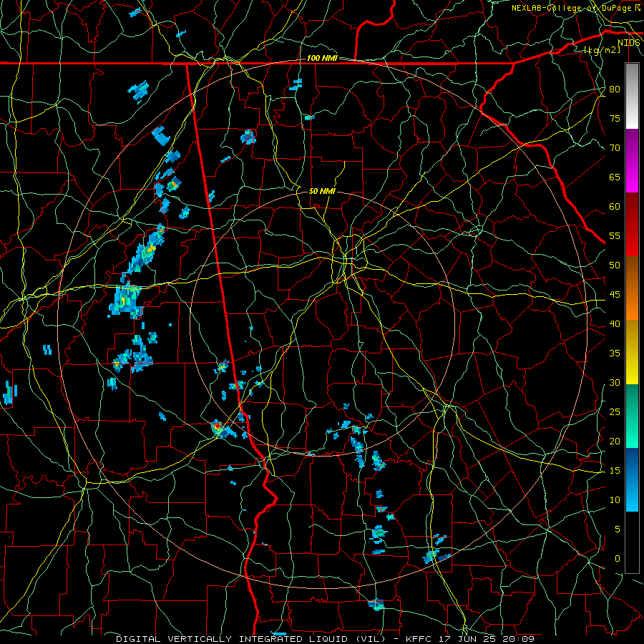Screen dimensions: 644x644
Task: Click the '17 JUN 25 20:09' timestamp
Action: pos(485,639)
